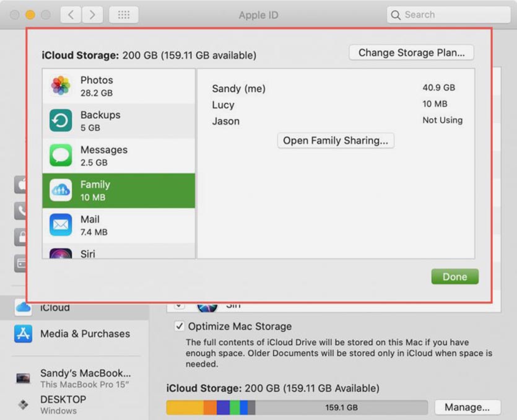Select the iCloud sidebar item label
Image resolution: width=517 pixels, height=420 pixels.
click(x=55, y=308)
